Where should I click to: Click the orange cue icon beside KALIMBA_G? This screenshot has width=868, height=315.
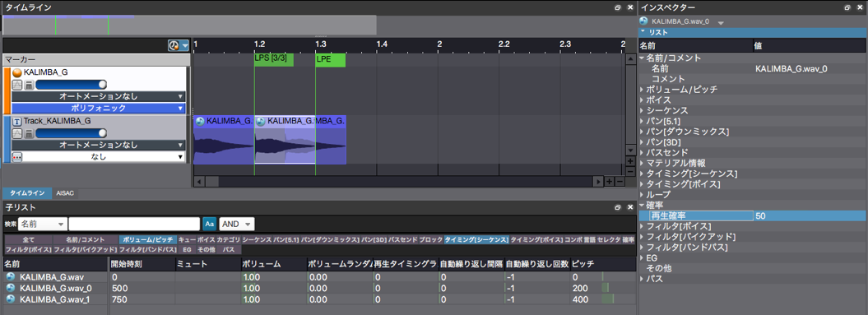tap(16, 72)
